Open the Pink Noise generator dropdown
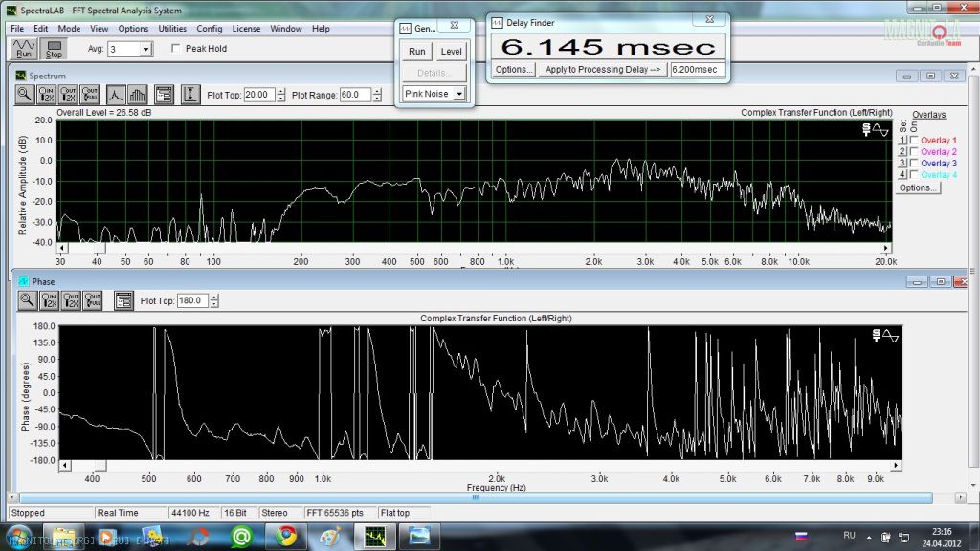Viewport: 980px width, 551px height. pyautogui.click(x=458, y=94)
